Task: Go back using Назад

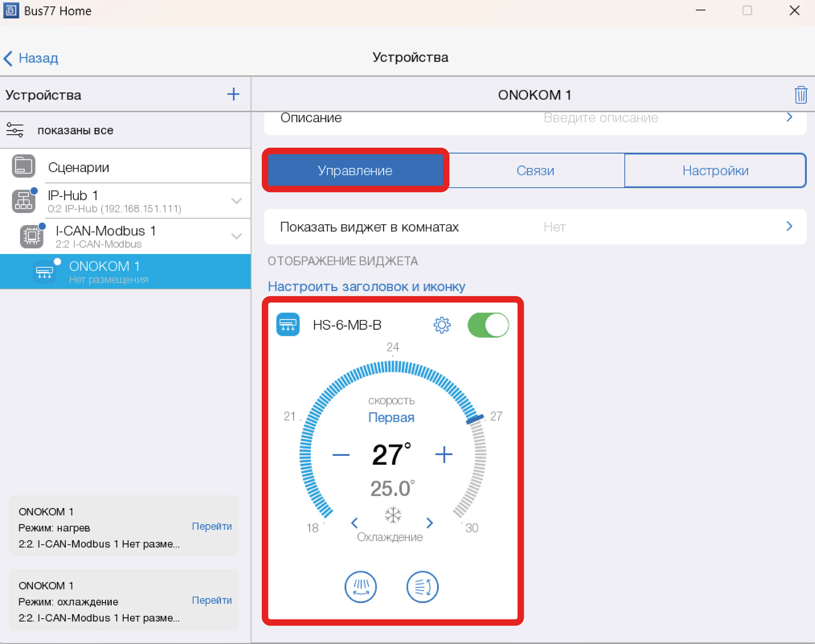Action: click(x=32, y=58)
